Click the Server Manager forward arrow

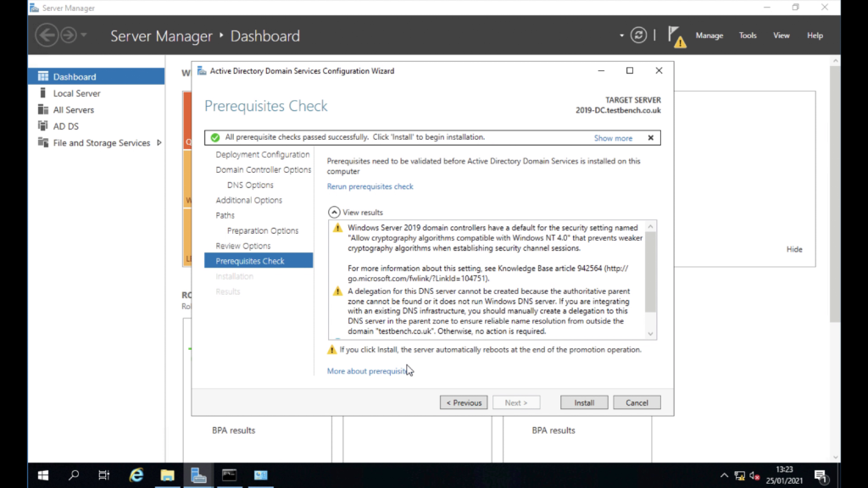(x=69, y=36)
